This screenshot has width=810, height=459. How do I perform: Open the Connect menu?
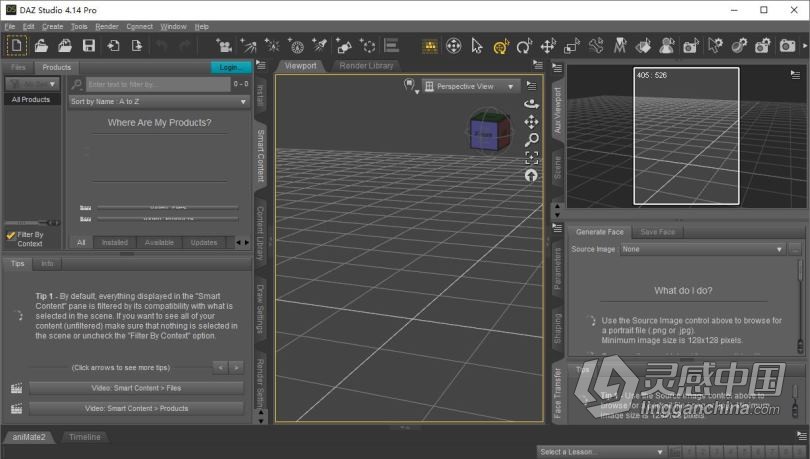tap(139, 26)
